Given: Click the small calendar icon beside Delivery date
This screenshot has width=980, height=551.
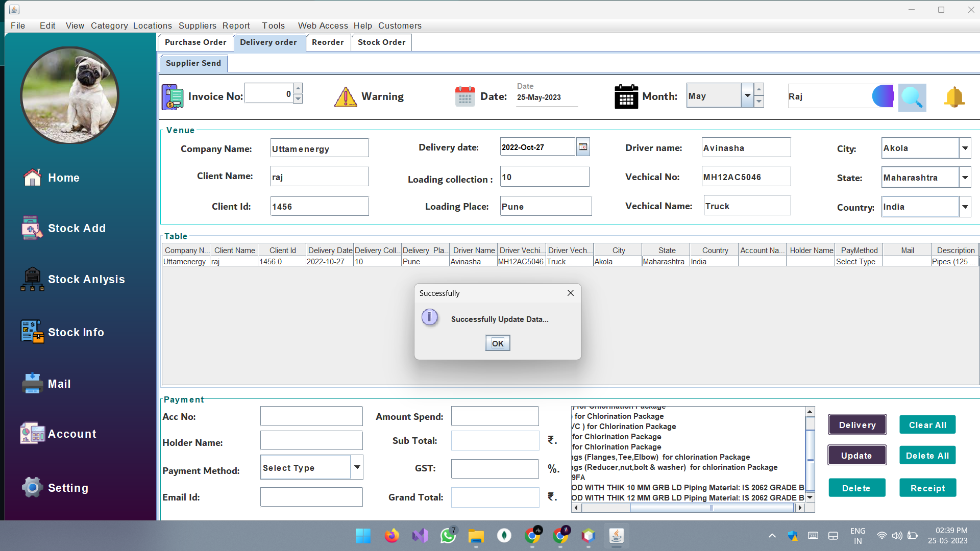Looking at the screenshot, I should (x=582, y=146).
